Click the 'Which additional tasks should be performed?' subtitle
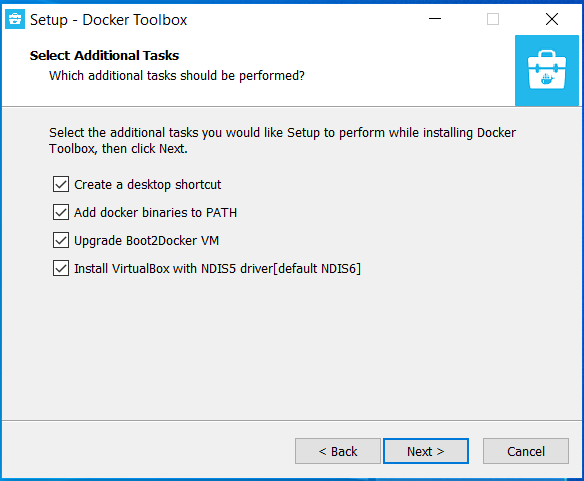Screen dimensions: 584x481 [177, 76]
